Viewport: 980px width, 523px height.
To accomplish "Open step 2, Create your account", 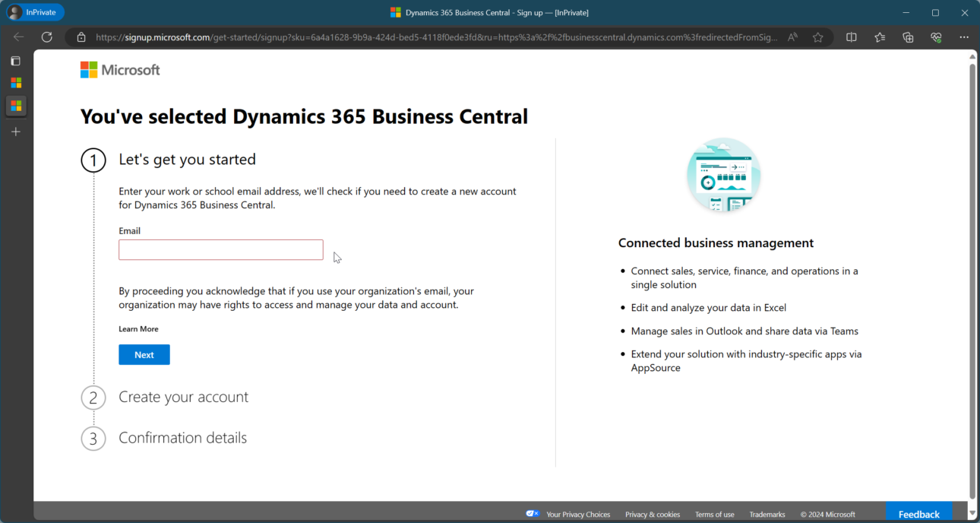I will [x=182, y=397].
